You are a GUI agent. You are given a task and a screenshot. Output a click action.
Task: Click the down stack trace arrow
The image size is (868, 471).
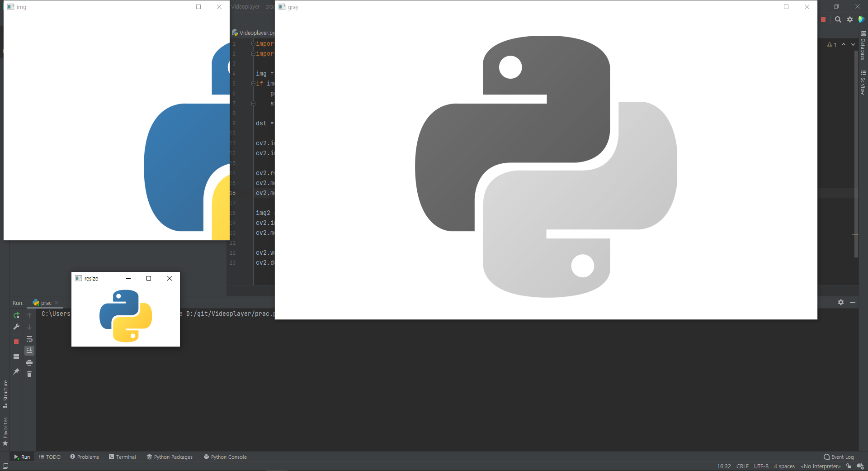tap(29, 327)
